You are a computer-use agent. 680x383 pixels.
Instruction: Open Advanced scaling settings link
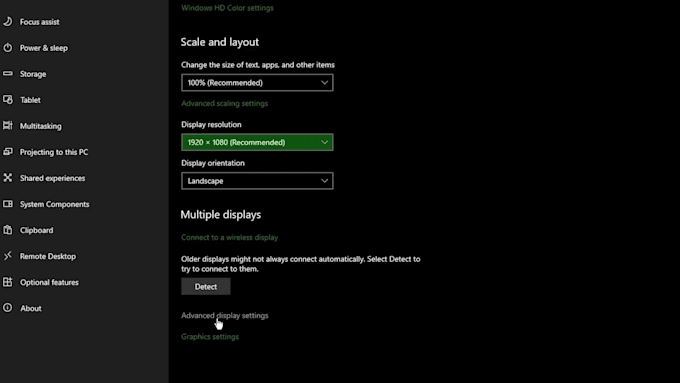pyautogui.click(x=224, y=103)
